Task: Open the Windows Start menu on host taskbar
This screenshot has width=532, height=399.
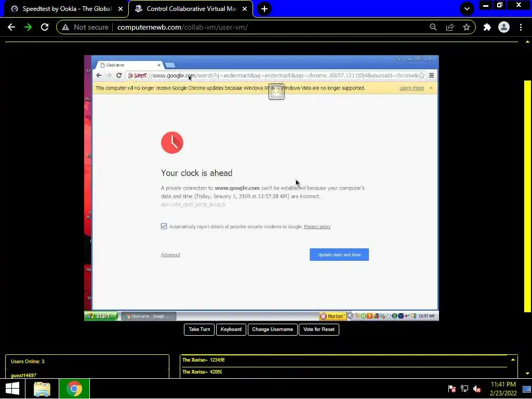Action: [x=12, y=389]
